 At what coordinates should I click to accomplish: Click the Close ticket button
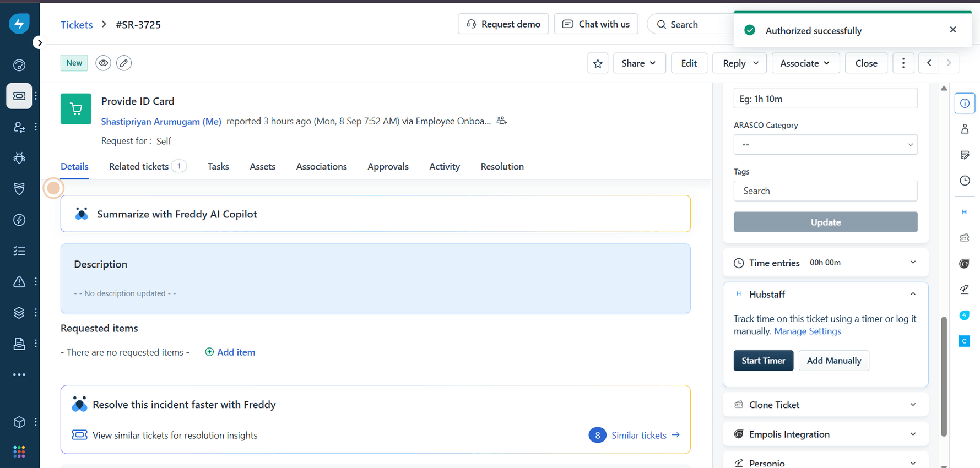coord(866,63)
